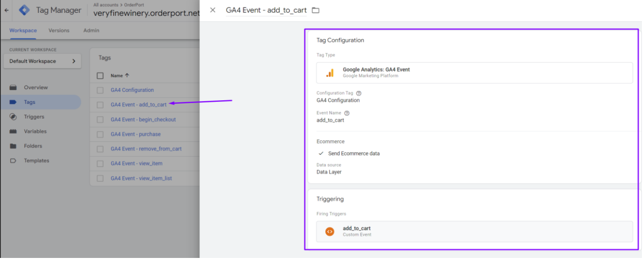Open Templates in the sidebar
The width and height of the screenshot is (644, 260).
tap(37, 161)
